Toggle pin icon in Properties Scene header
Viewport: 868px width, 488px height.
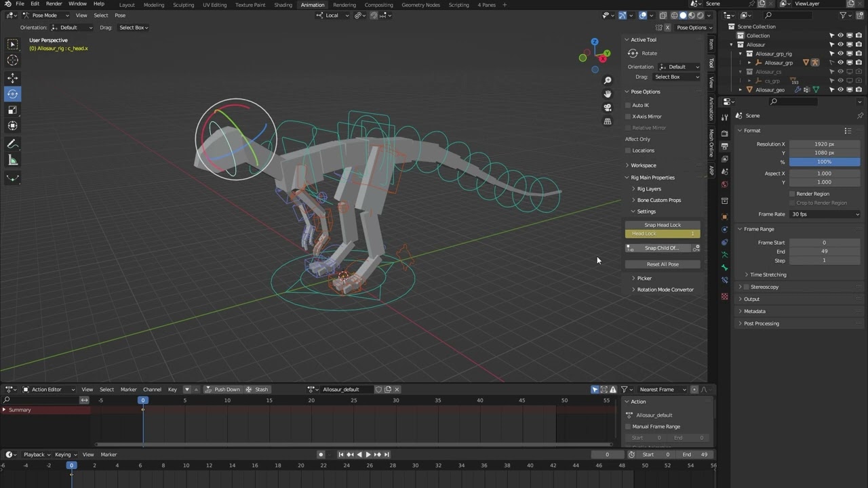pos(860,115)
